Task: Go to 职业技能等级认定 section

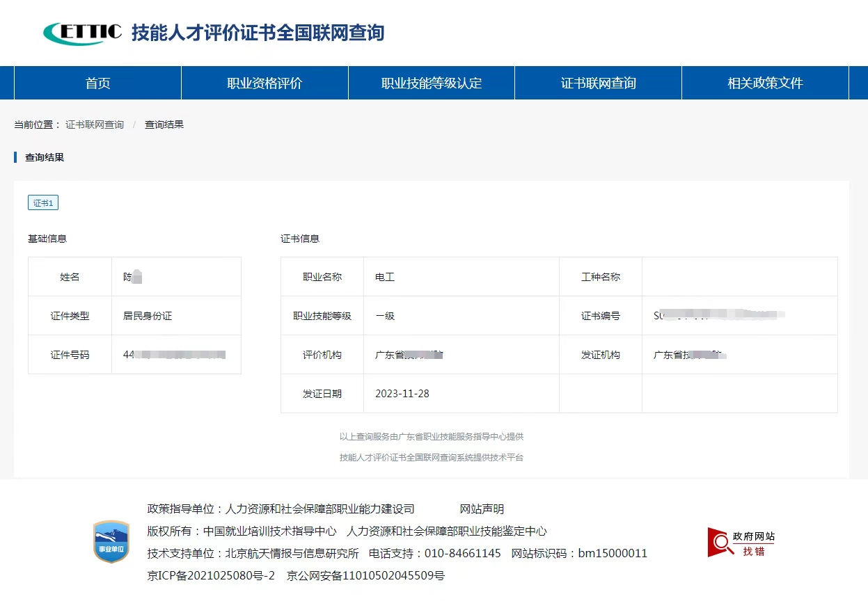Action: pos(432,83)
